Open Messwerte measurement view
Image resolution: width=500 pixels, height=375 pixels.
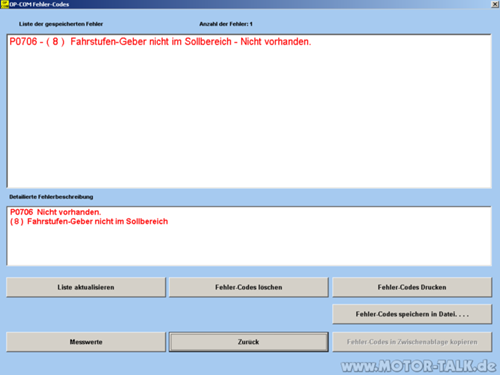tap(86, 342)
